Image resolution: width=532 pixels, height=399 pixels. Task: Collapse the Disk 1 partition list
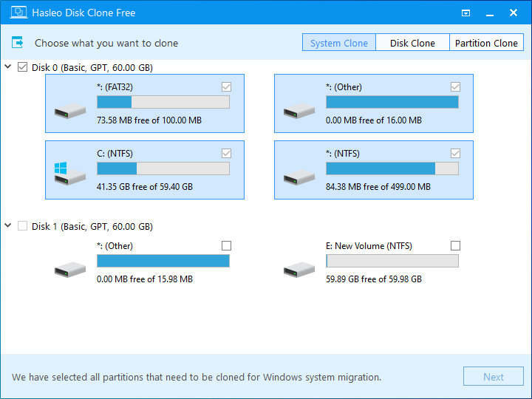[8, 225]
